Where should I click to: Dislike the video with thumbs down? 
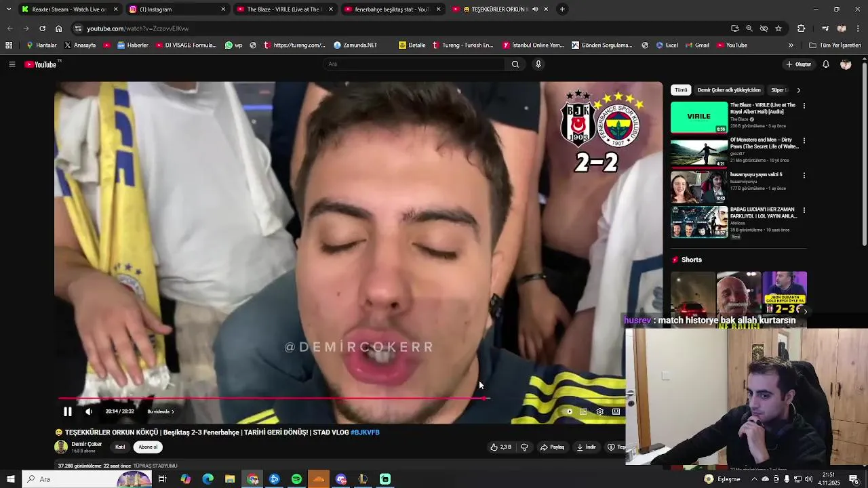pos(524,447)
